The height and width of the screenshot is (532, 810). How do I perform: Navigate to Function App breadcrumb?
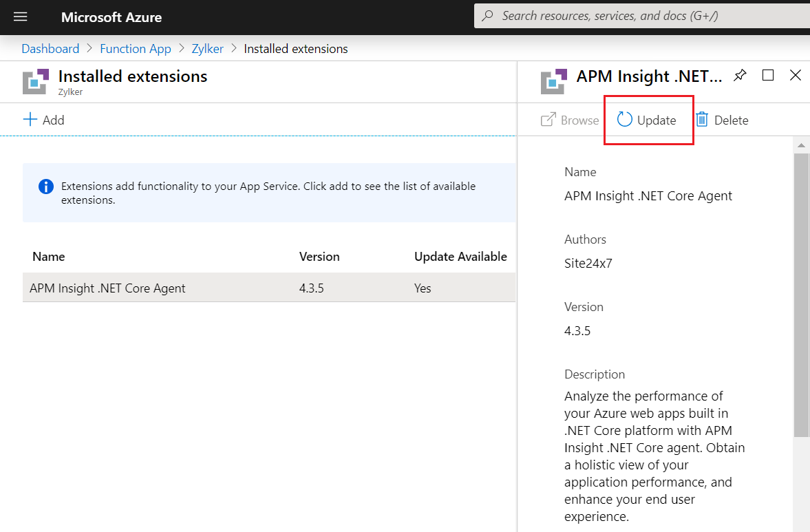coord(135,49)
